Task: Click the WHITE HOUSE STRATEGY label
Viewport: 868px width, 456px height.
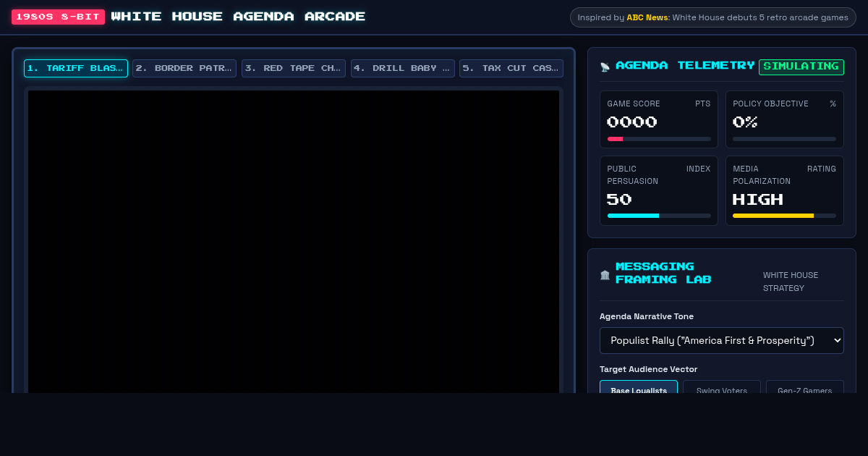Action: pyautogui.click(x=791, y=282)
